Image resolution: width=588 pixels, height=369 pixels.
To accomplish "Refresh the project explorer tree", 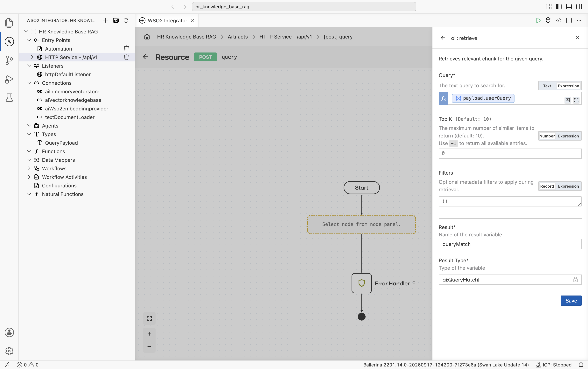I will [126, 20].
